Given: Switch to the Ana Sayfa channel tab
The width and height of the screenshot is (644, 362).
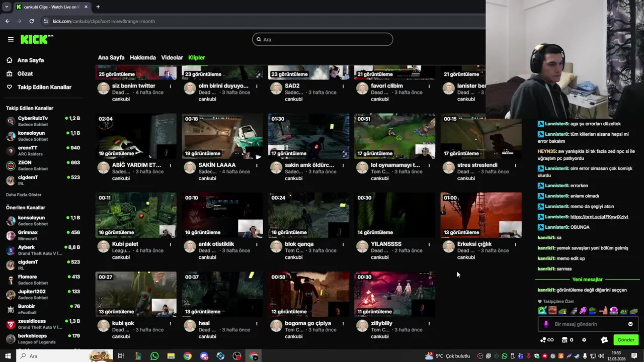Looking at the screenshot, I should [x=111, y=57].
